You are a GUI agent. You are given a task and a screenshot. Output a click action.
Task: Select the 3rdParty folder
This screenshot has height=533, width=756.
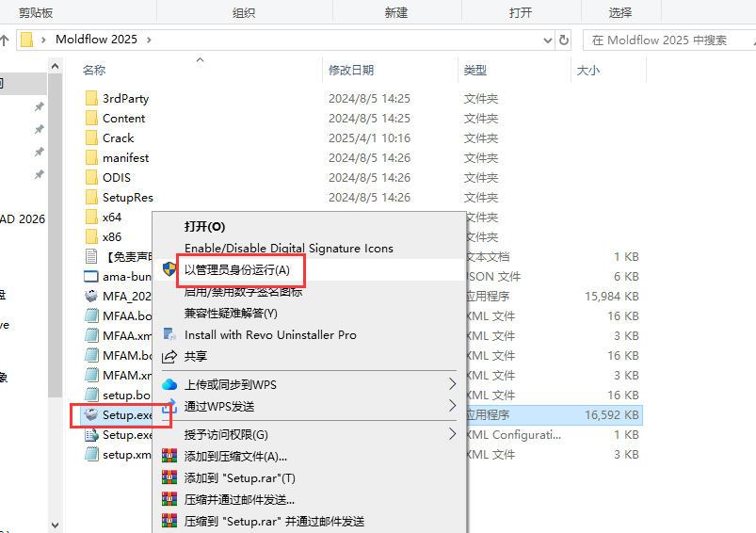[x=125, y=99]
